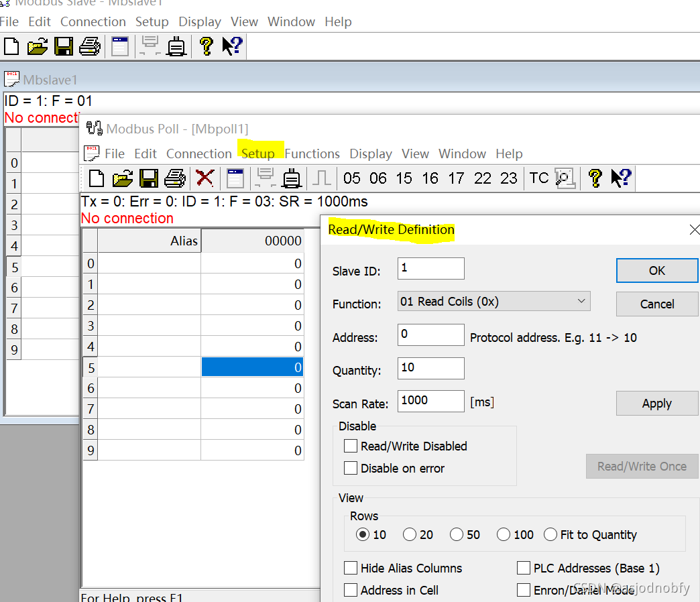Click function 06 toolbar button in Modbus Poll

(x=377, y=178)
